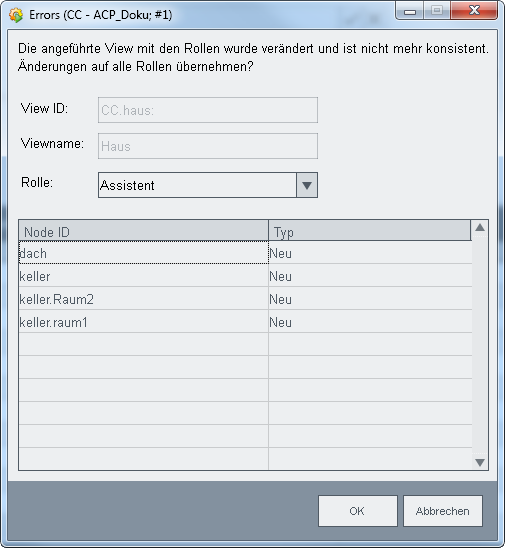Click the maximize button in title bar
The width and height of the screenshot is (505, 548).
pos(437,10)
